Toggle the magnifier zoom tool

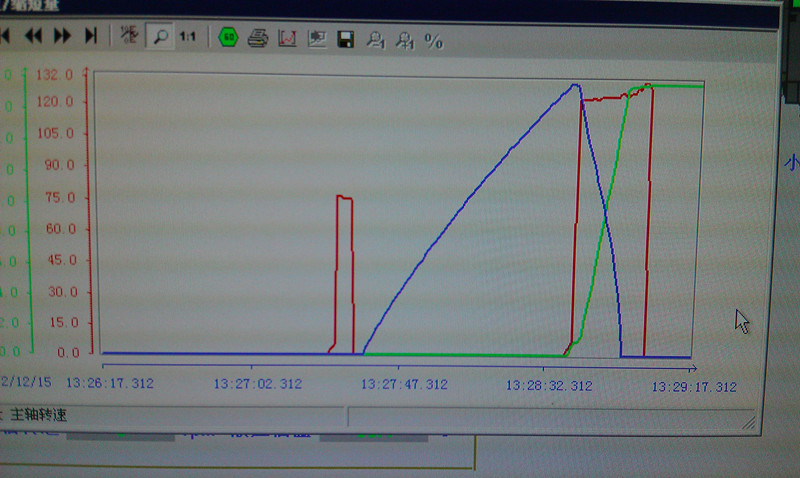pos(158,37)
